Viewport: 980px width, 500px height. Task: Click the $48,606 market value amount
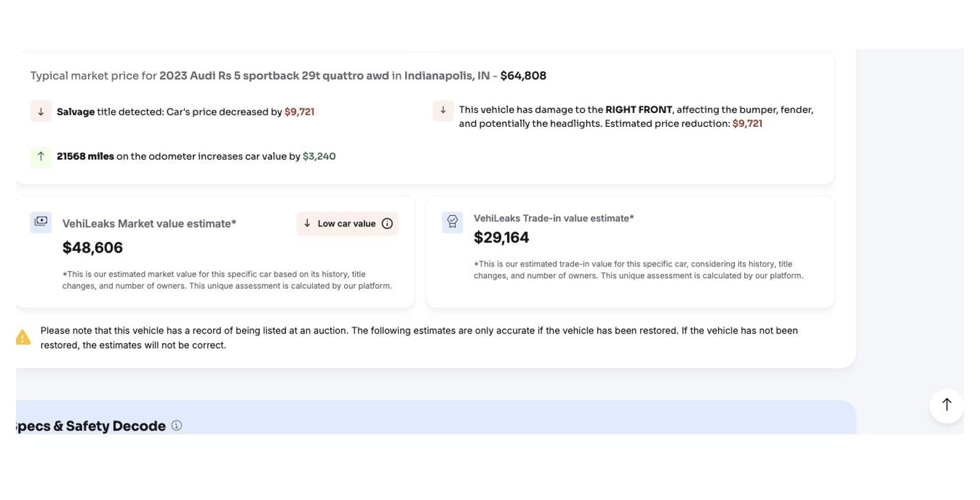pyautogui.click(x=92, y=247)
